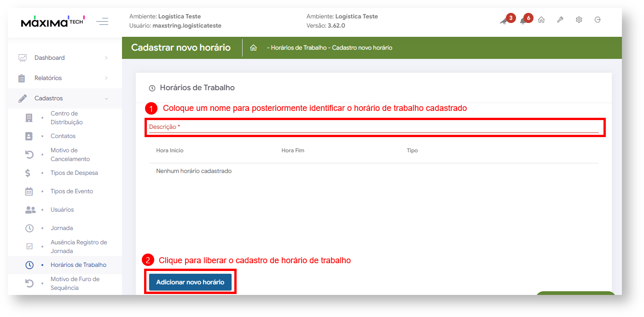644x317 pixels.
Task: Click the Descrição input field
Action: pyautogui.click(x=374, y=127)
